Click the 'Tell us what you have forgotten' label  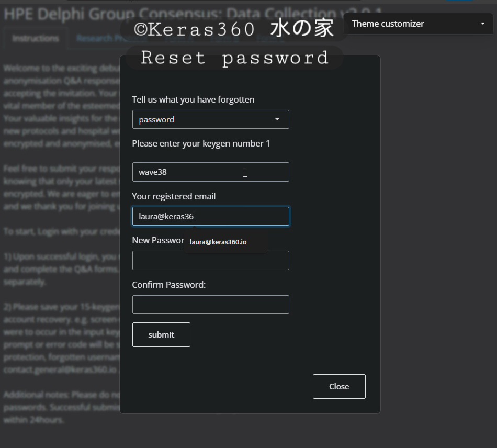pyautogui.click(x=193, y=99)
